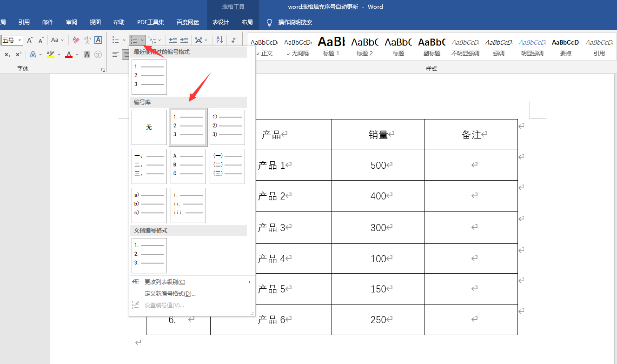
Task: Expand highlight color dropdown arrow
Action: [59, 54]
